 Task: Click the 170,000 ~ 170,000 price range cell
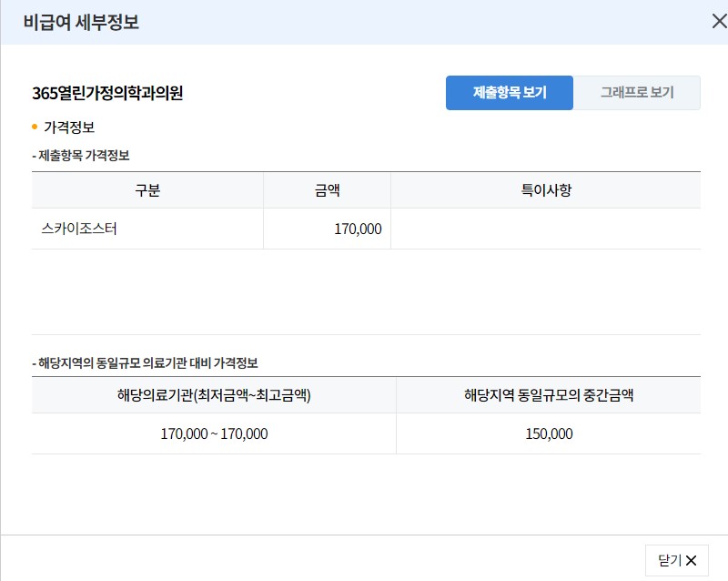tap(214, 433)
